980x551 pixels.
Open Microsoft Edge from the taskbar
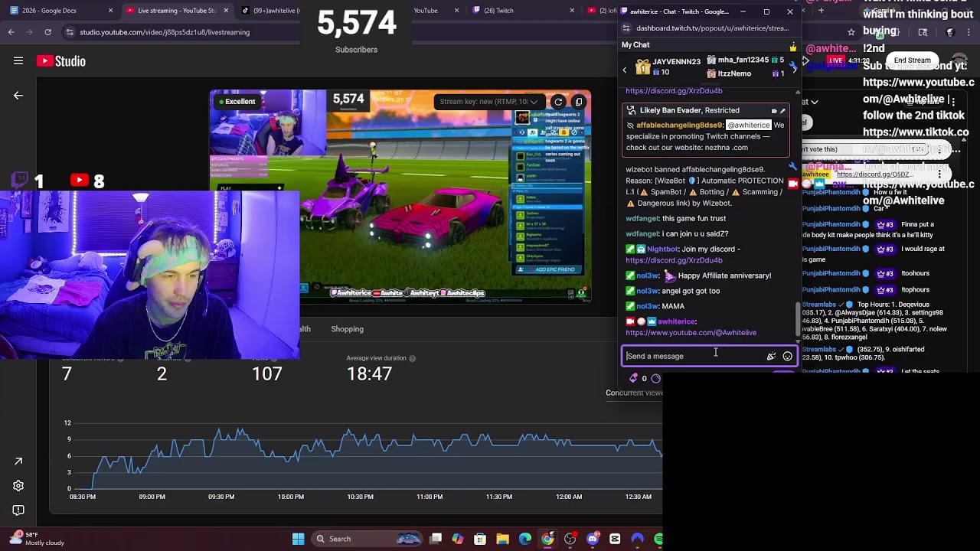[525, 539]
